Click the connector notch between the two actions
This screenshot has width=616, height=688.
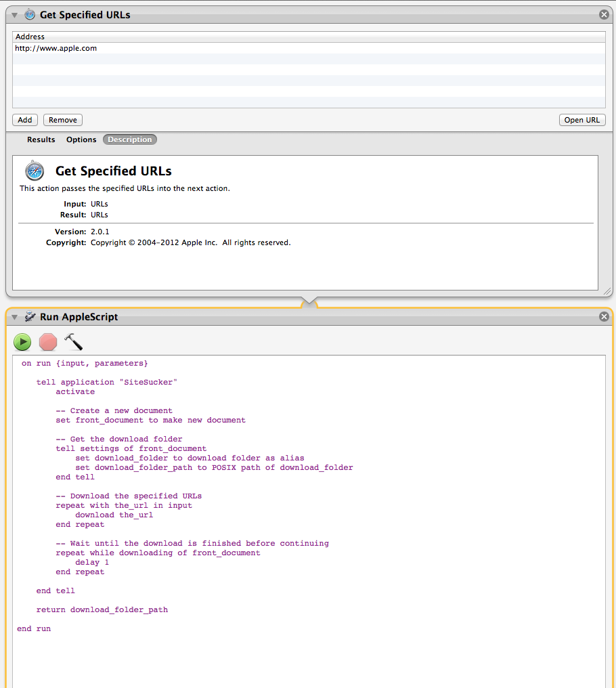(309, 302)
